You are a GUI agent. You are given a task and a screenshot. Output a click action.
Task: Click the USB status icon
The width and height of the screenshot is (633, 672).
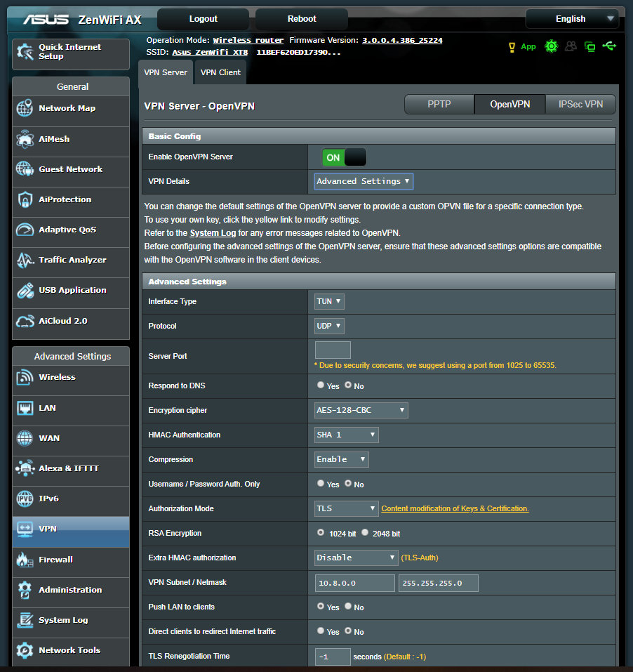[609, 46]
